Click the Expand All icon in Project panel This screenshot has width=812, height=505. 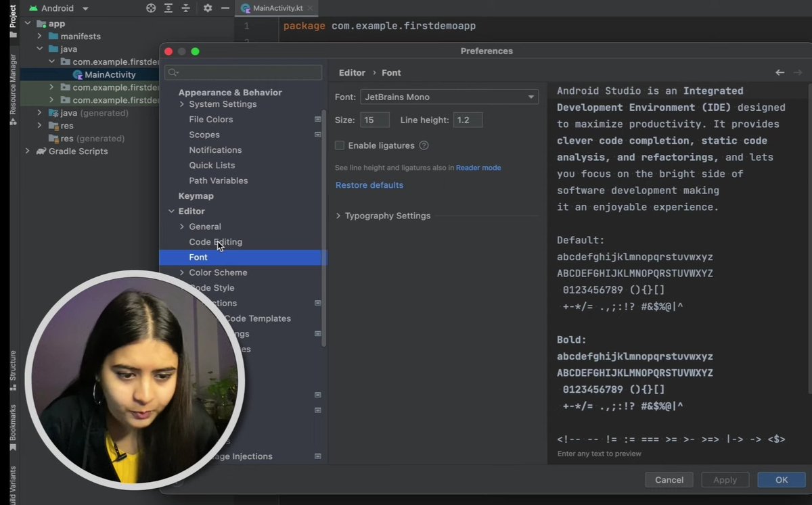pyautogui.click(x=168, y=8)
